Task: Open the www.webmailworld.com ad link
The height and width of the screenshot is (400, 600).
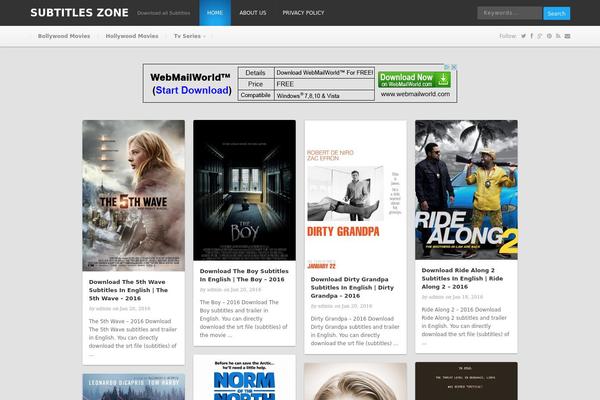Action: [x=415, y=94]
